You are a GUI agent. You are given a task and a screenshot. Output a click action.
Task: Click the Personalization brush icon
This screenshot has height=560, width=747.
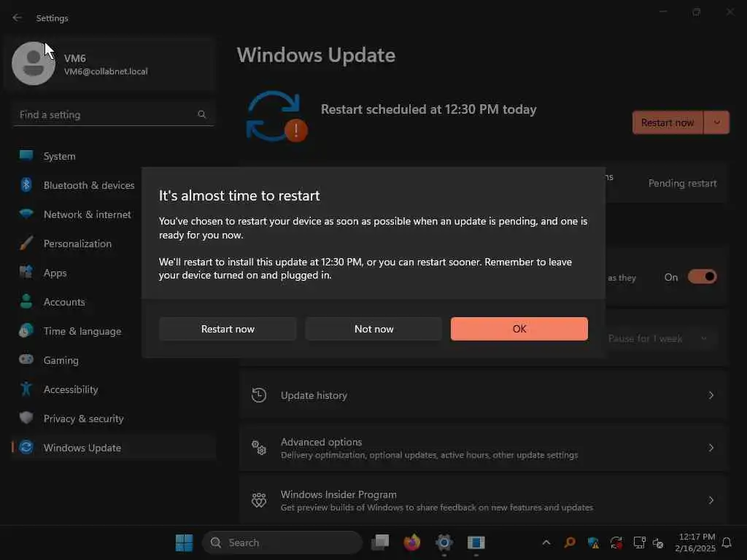click(x=26, y=244)
